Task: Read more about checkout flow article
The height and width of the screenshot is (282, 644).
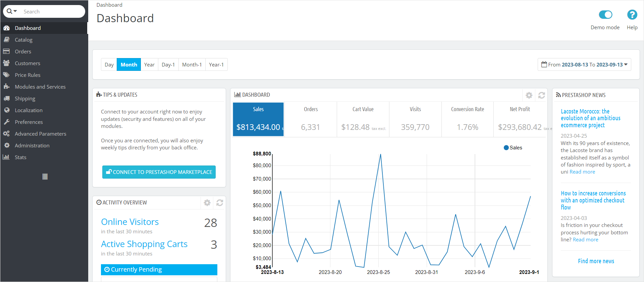Action: coord(585,240)
